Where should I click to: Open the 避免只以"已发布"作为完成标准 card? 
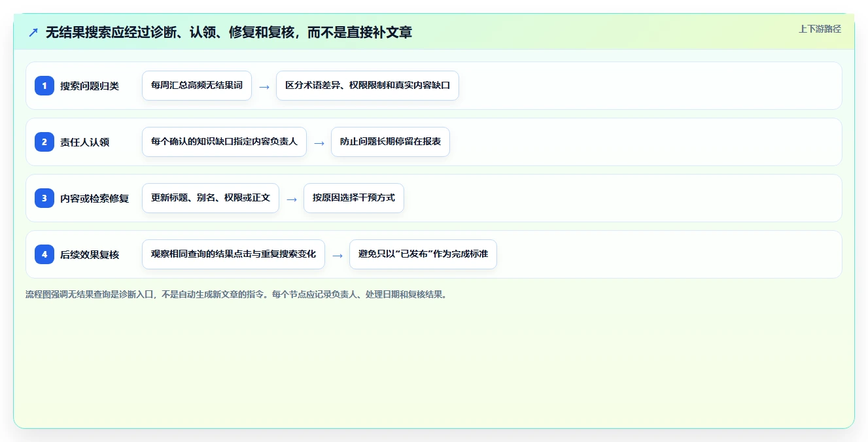(423, 254)
